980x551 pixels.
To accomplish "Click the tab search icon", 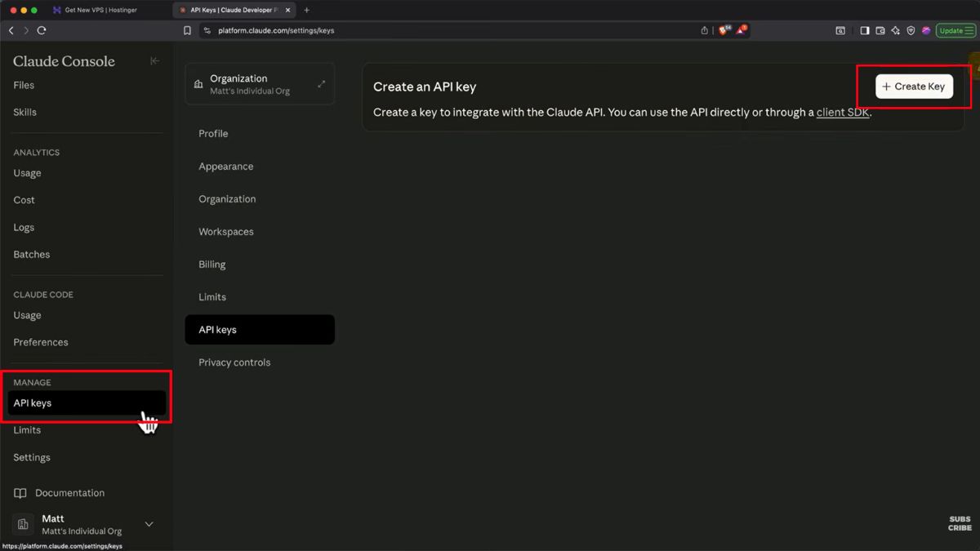I will [840, 30].
